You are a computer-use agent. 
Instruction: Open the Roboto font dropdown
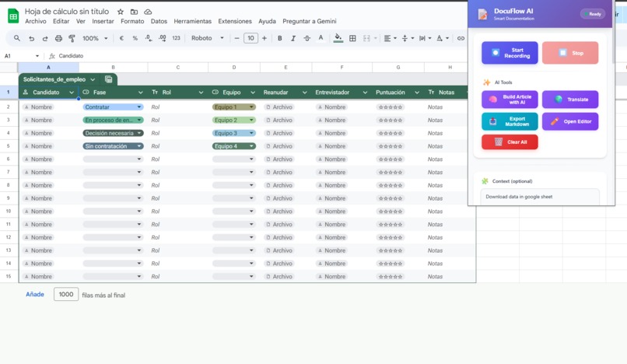click(208, 38)
